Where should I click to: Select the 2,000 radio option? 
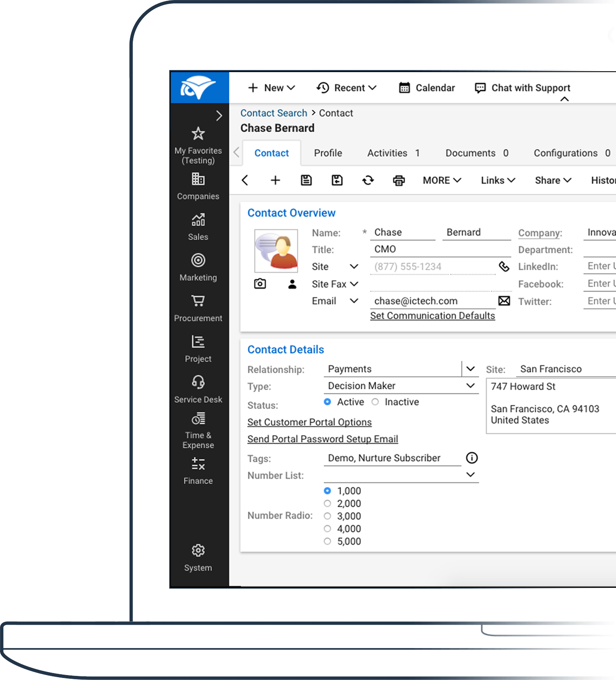pyautogui.click(x=327, y=503)
